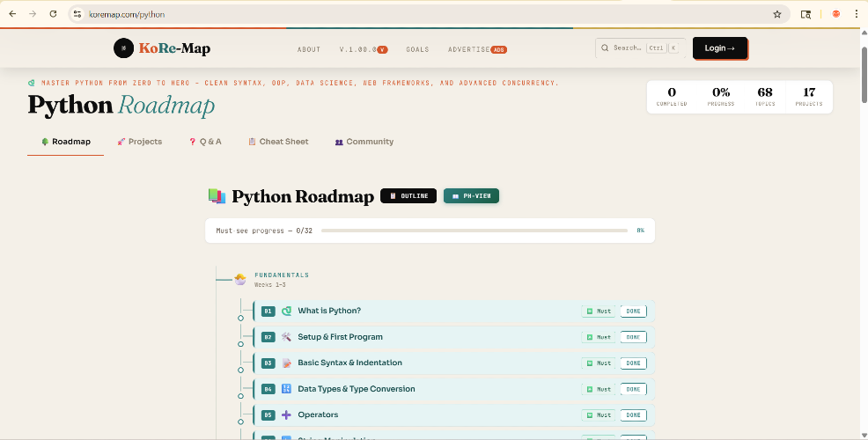Click the plus icon beside Operators
The width and height of the screenshot is (868, 440).
[286, 414]
